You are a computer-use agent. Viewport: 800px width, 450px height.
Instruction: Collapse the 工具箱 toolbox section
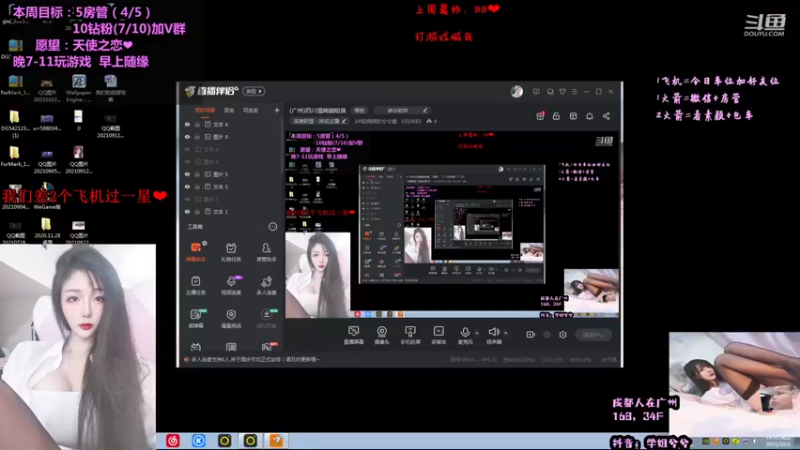point(273,227)
